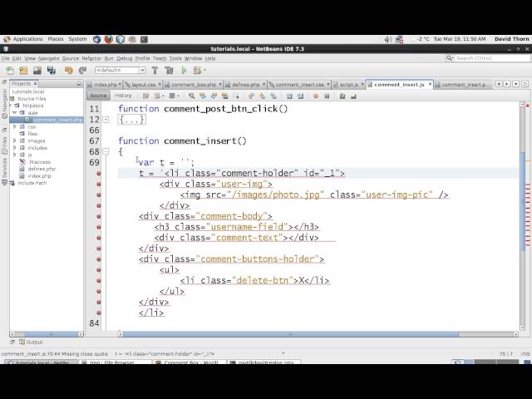Open the <default> configuration combo box
The width and height of the screenshot is (532, 399).
(x=121, y=70)
